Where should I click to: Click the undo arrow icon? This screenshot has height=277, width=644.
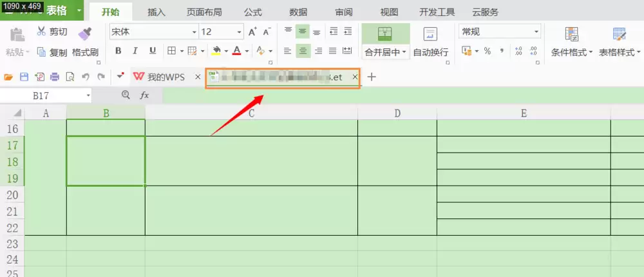coord(86,77)
